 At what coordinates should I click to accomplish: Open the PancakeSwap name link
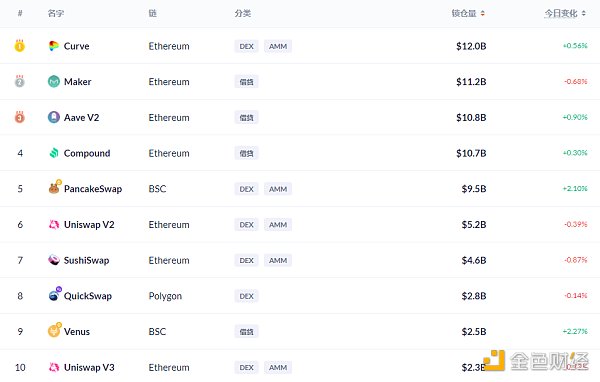point(93,189)
